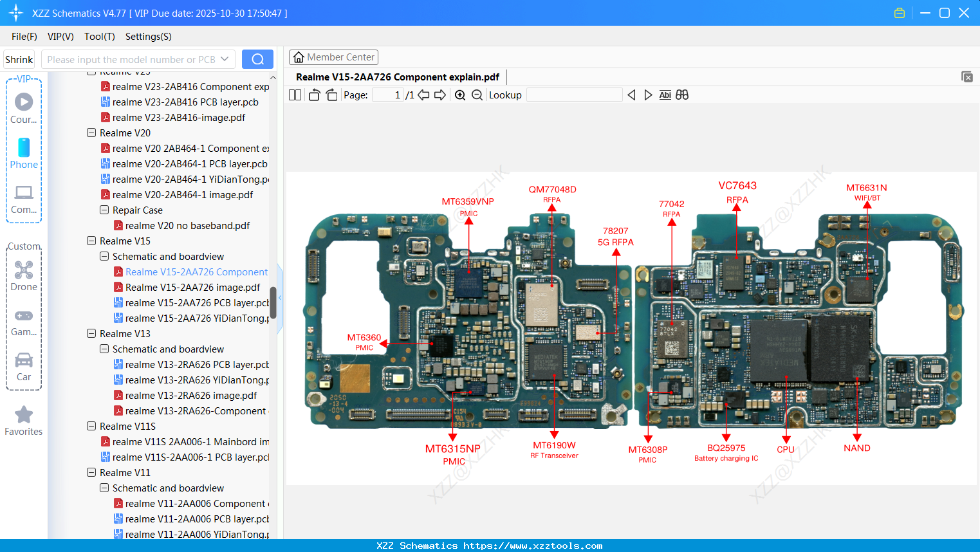The height and width of the screenshot is (552, 980).
Task: Click the zoom in magnifier icon
Action: coord(460,95)
